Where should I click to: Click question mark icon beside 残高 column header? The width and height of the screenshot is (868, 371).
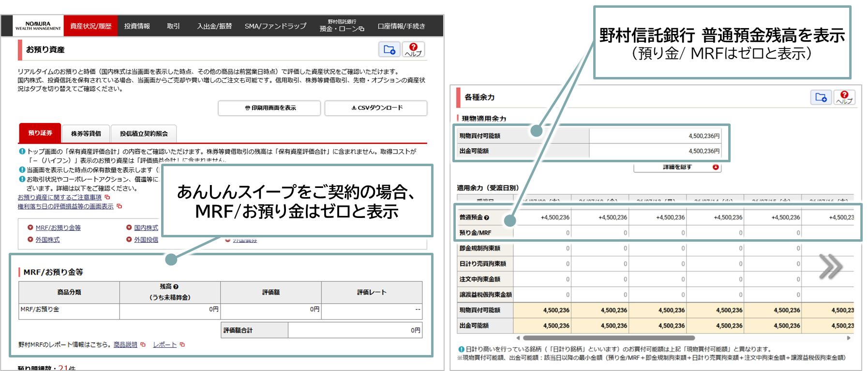pyautogui.click(x=176, y=287)
